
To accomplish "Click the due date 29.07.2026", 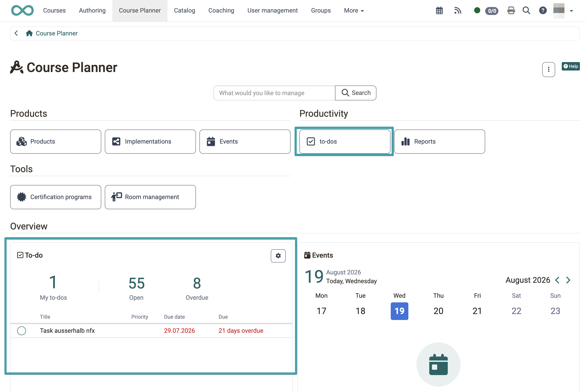I will [179, 331].
